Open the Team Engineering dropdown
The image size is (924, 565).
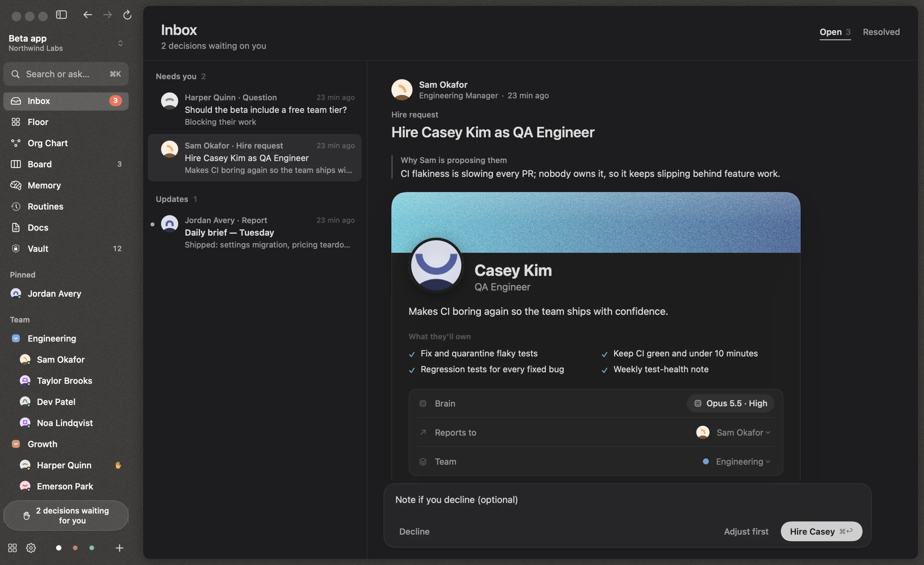tap(737, 461)
